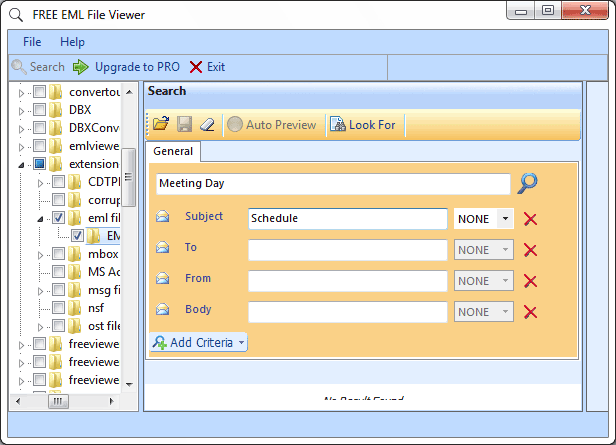
Task: Expand the DBX tree node
Action: point(22,111)
